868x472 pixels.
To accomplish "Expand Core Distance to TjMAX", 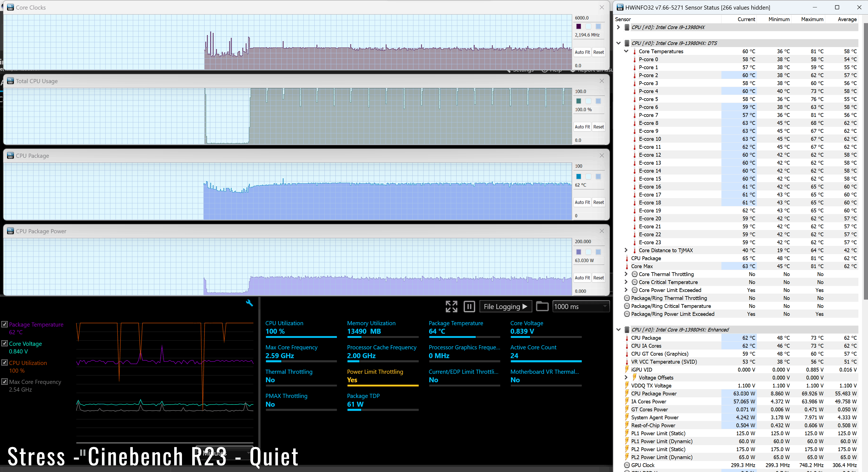I will click(626, 250).
